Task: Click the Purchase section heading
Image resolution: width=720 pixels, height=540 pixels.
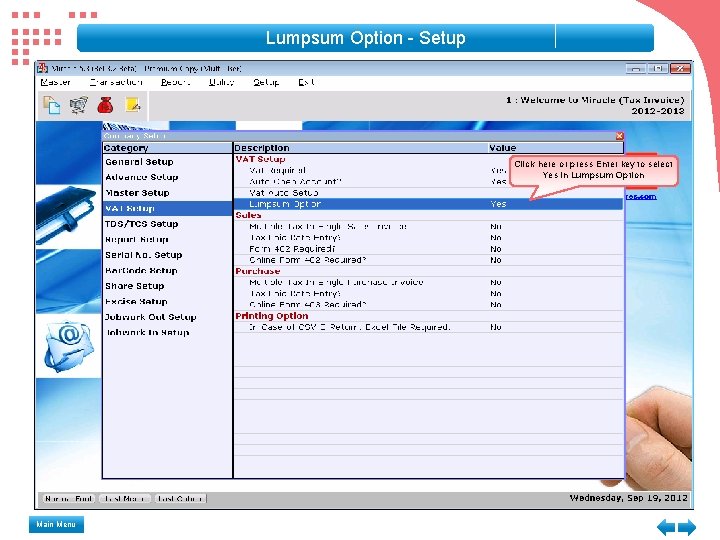Action: pyautogui.click(x=258, y=271)
